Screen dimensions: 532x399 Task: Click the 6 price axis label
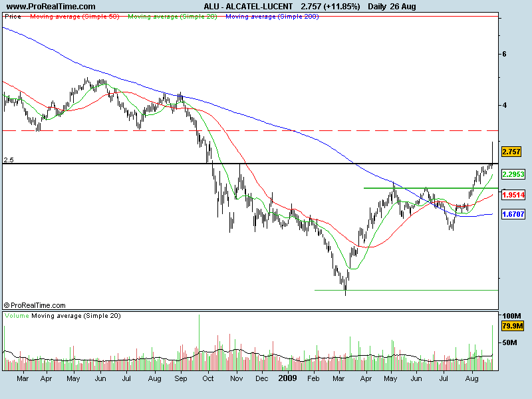pyautogui.click(x=504, y=55)
